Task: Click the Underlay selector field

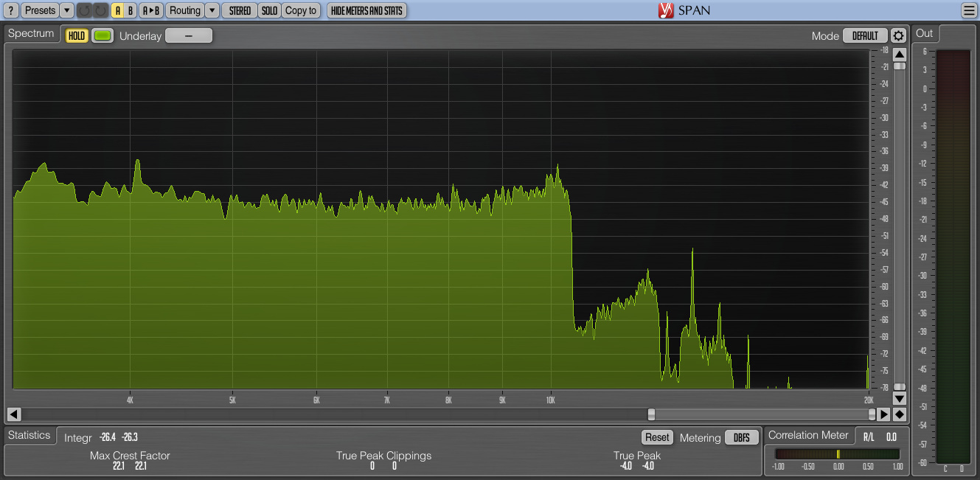Action: 189,35
